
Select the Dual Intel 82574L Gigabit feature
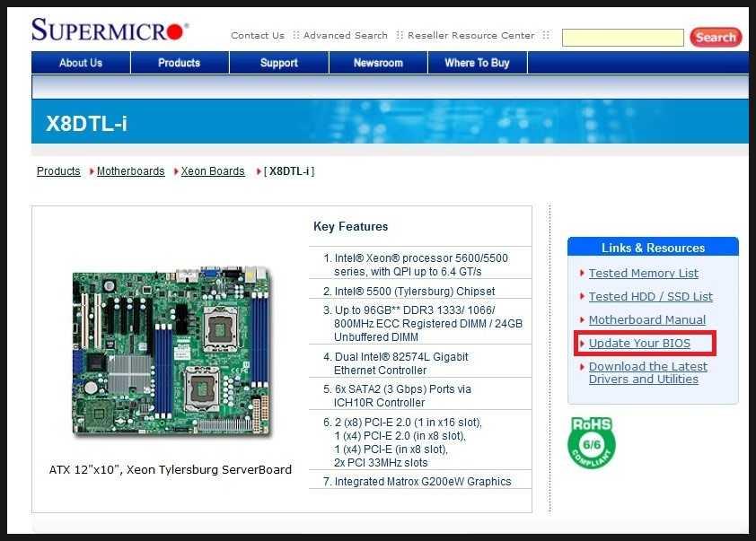(395, 363)
